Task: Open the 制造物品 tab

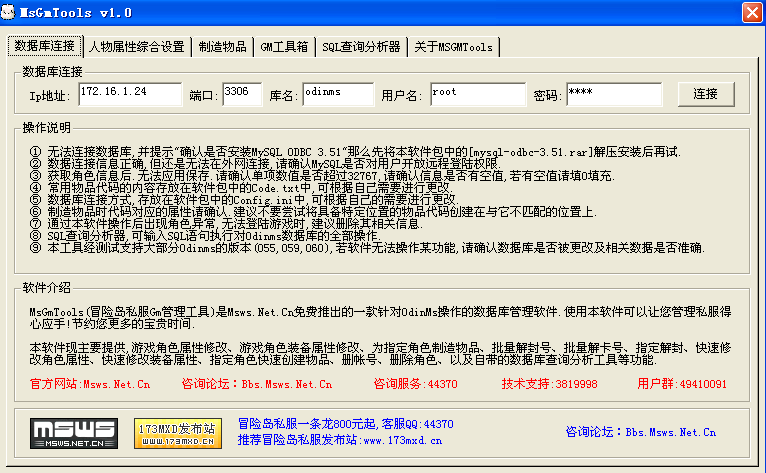Action: coord(222,47)
